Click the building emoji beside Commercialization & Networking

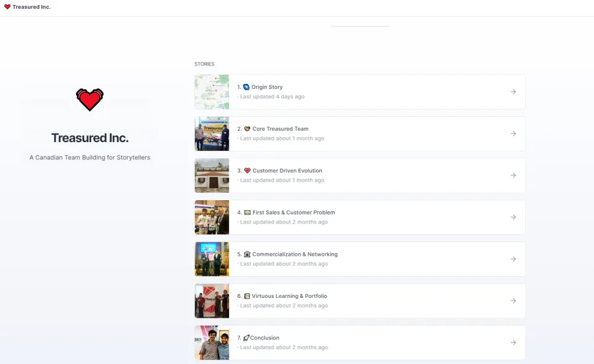[x=247, y=254]
